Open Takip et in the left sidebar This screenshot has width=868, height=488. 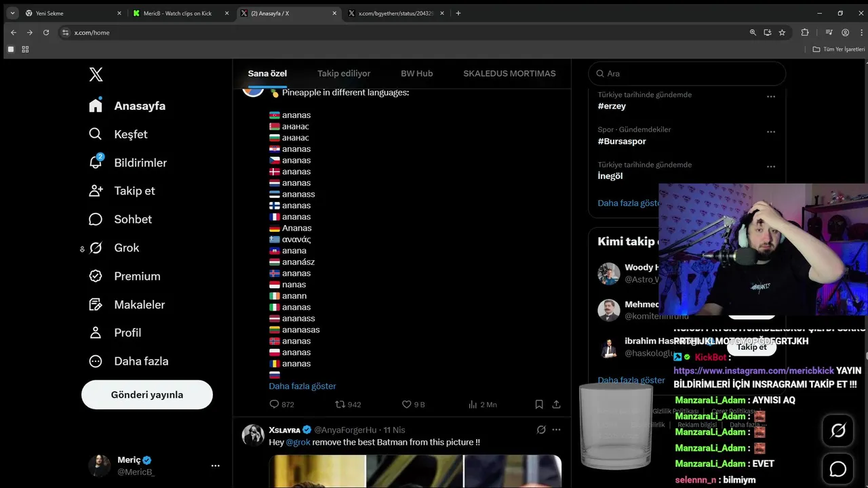click(121, 190)
